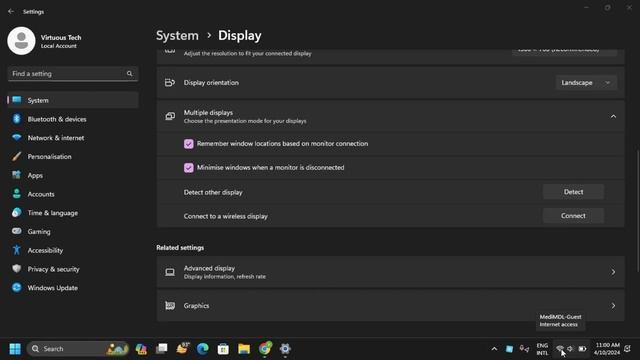The image size is (640, 360).
Task: Open the System category
Action: (x=73, y=100)
